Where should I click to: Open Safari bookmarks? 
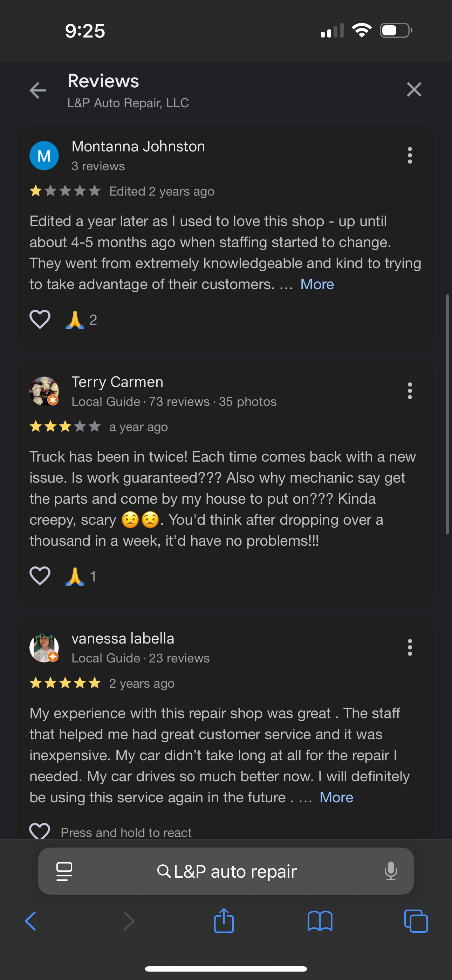[320, 921]
